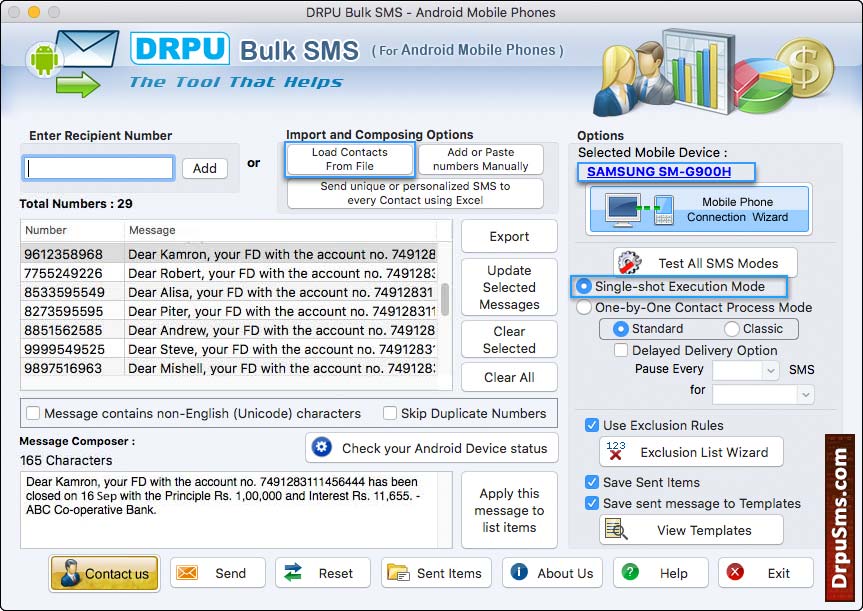Select the row with number 9999549525
863x611 pixels.
229,349
